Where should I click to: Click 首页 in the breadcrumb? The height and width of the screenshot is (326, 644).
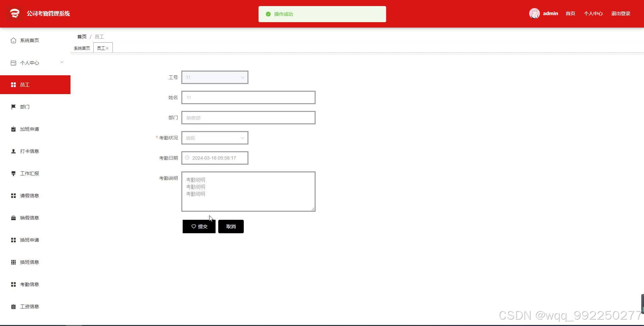pos(82,37)
